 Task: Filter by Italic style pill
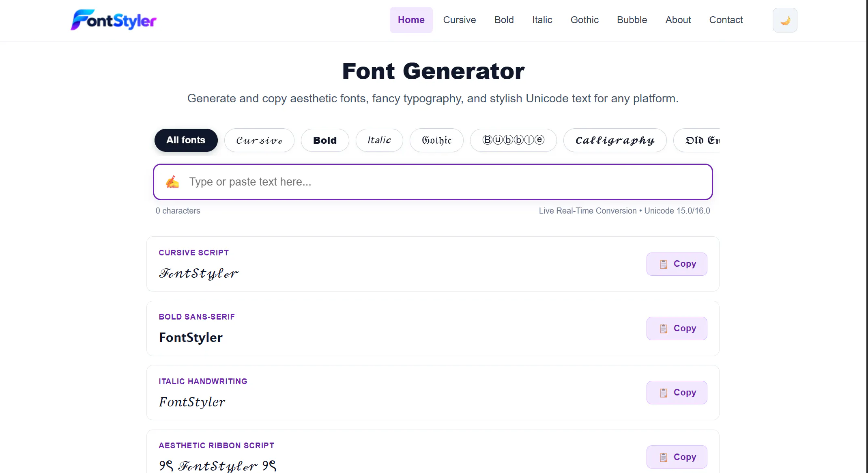click(x=379, y=140)
